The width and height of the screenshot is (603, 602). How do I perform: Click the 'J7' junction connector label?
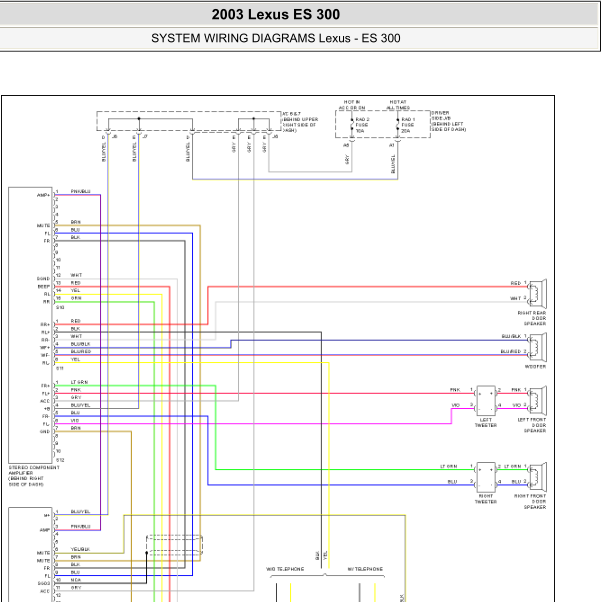(145, 137)
